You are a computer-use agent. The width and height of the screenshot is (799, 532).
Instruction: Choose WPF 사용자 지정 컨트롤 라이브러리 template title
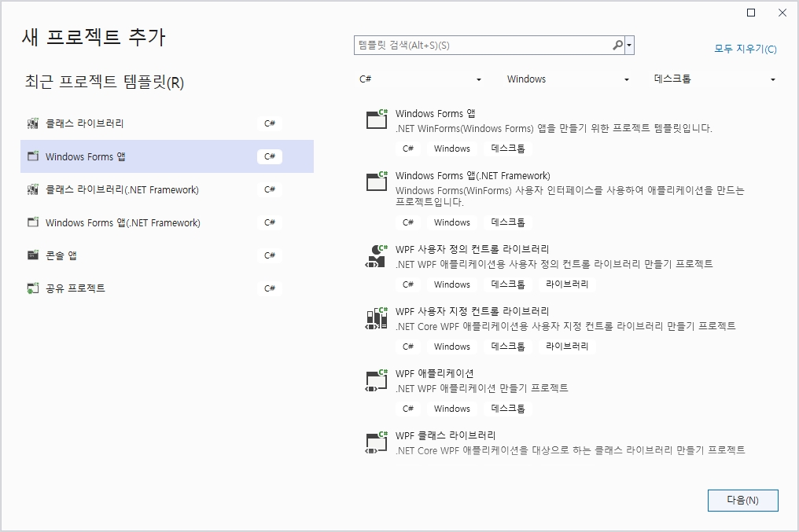(x=473, y=311)
